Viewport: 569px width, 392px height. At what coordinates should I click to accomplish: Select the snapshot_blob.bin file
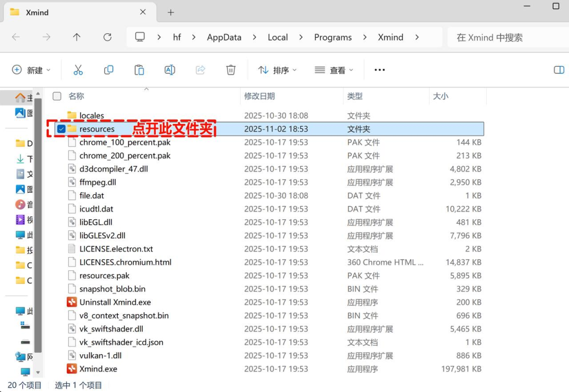point(269,289)
